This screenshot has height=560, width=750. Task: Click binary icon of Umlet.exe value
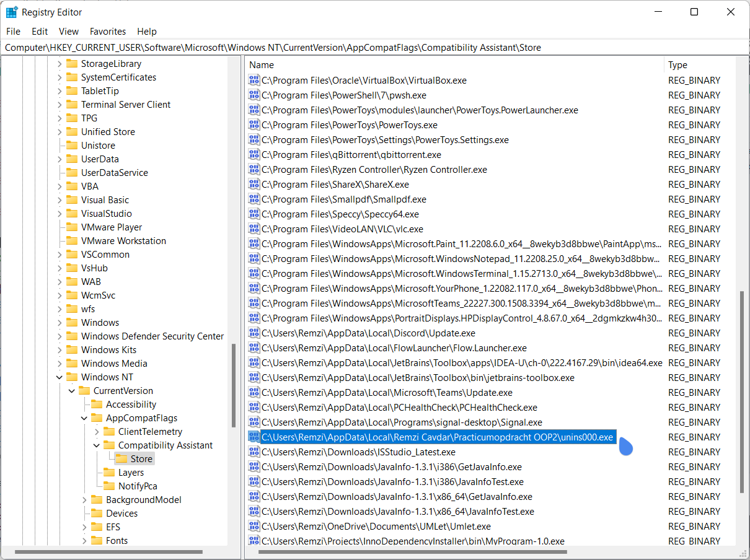(x=254, y=527)
